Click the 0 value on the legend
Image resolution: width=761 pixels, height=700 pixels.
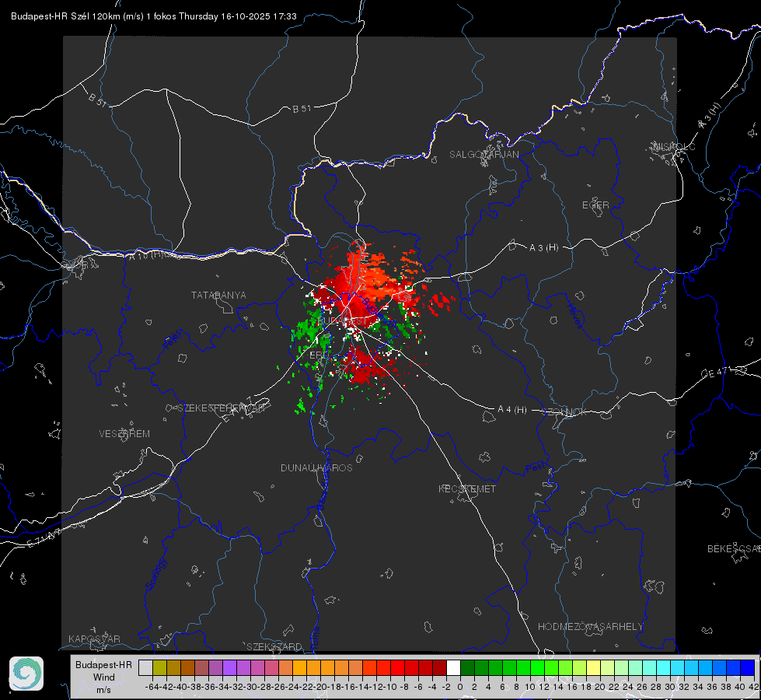460,687
